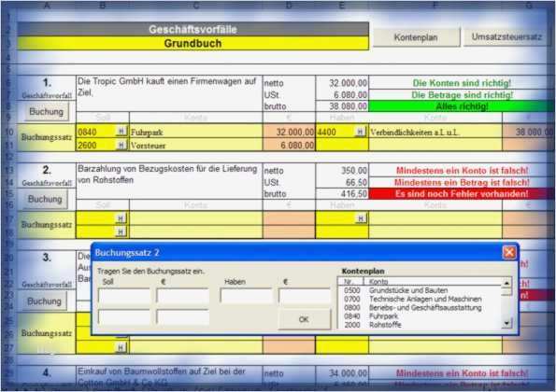The height and width of the screenshot is (392, 556).
Task: Select 0500 Grundstücke und Bauten in Kontenplan
Action: [x=420, y=290]
